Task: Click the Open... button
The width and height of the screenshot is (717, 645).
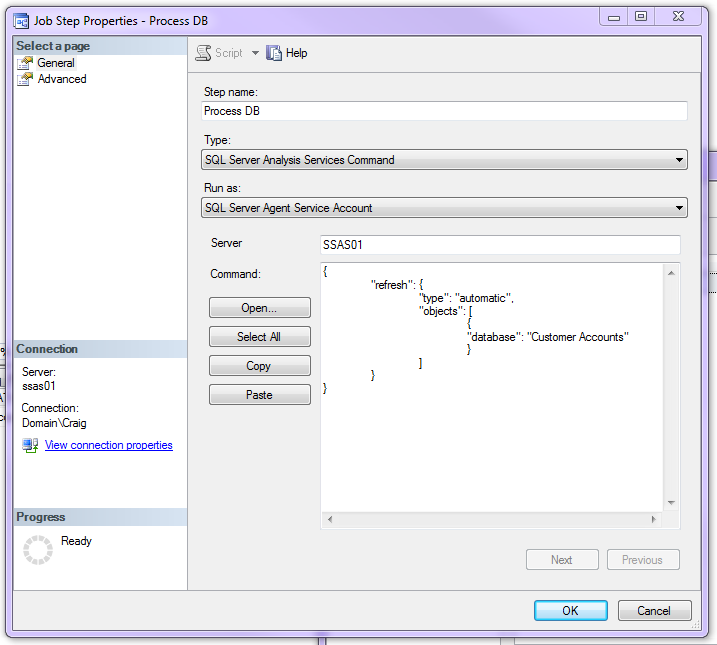Action: (x=260, y=308)
